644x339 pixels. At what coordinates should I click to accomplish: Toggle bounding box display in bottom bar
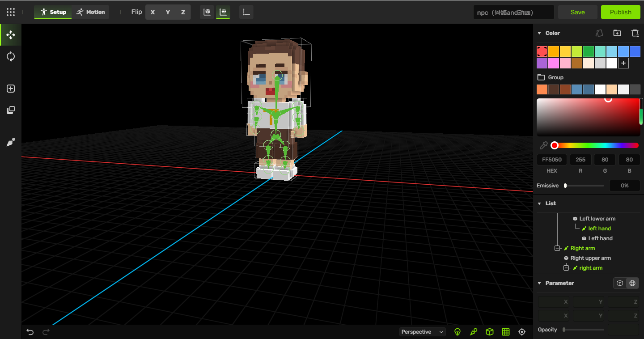(490, 332)
